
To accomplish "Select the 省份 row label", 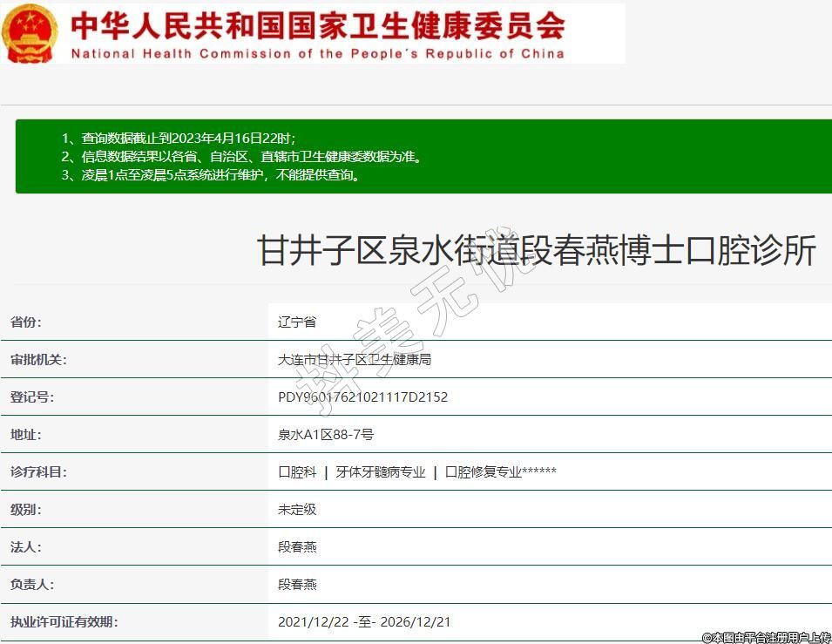I will [x=25, y=322].
